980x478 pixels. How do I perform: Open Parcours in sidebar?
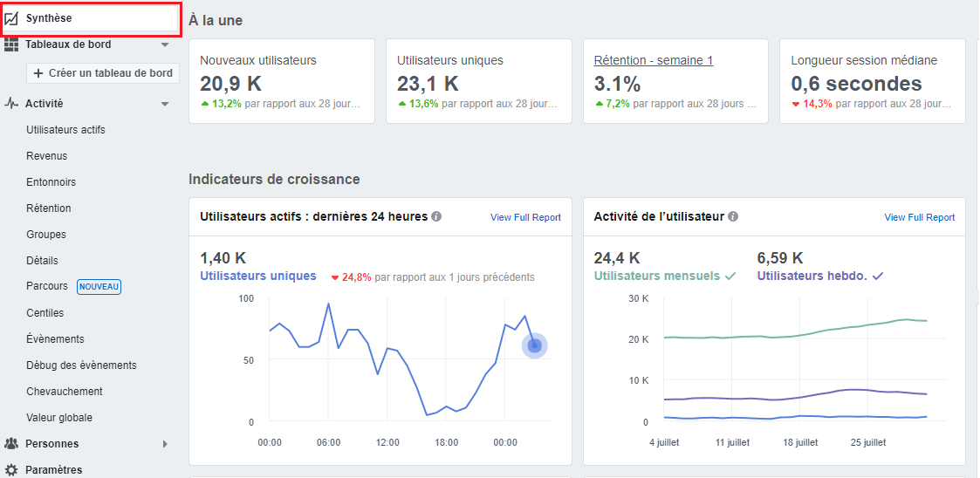(x=47, y=286)
